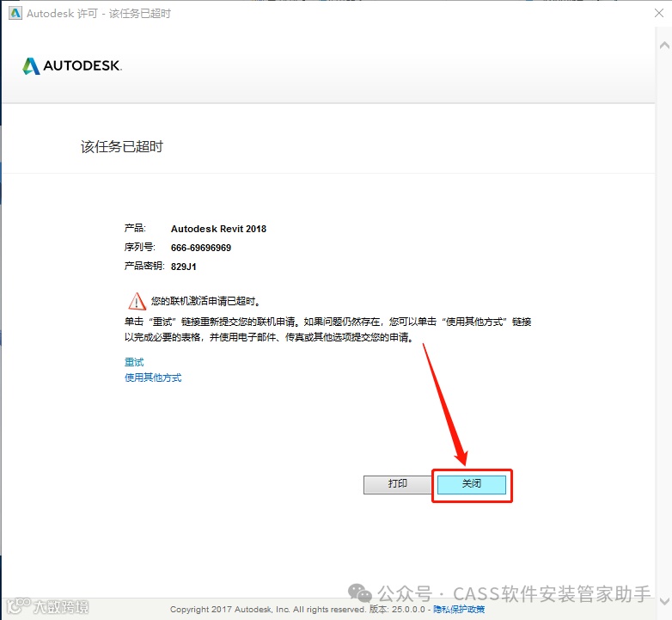Select the product name Autodesk Revit 2018

(x=218, y=229)
